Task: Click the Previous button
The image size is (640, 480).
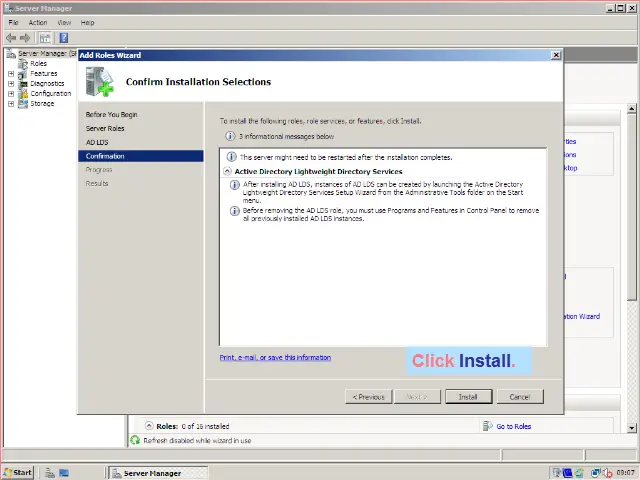Action: pyautogui.click(x=368, y=397)
